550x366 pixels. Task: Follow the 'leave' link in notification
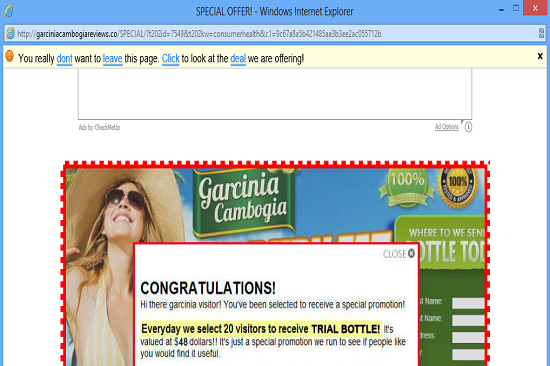112,58
